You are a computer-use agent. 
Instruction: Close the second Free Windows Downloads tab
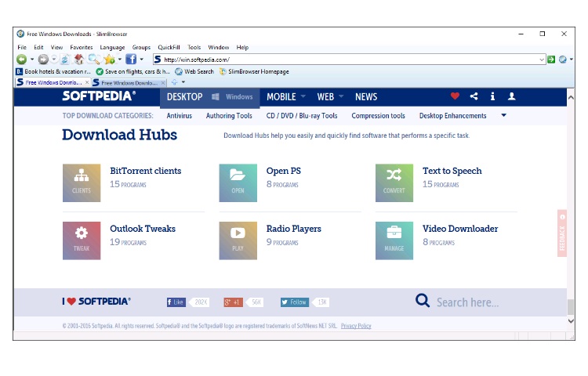coord(163,82)
